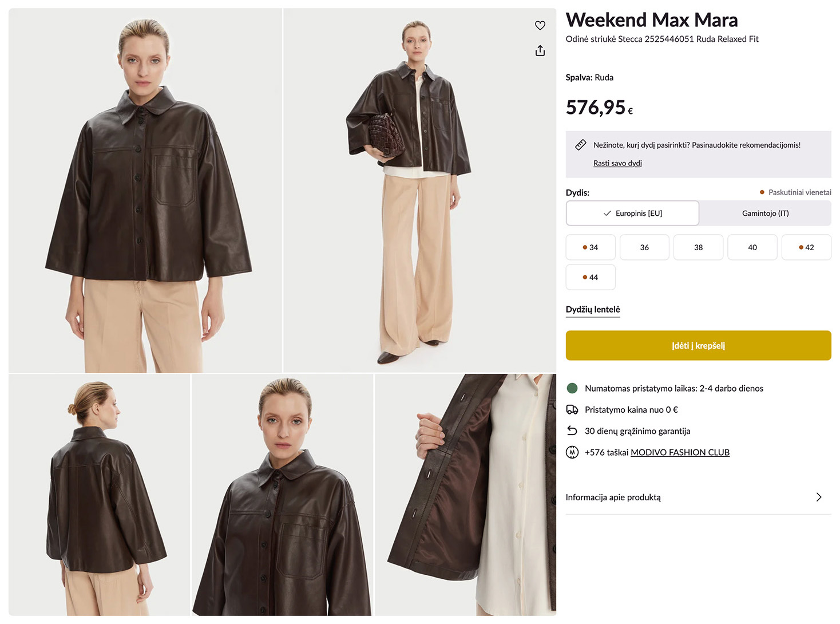Switch to Europinis [EU] sizing tab
Viewport: 840px width, 624px height.
632,213
